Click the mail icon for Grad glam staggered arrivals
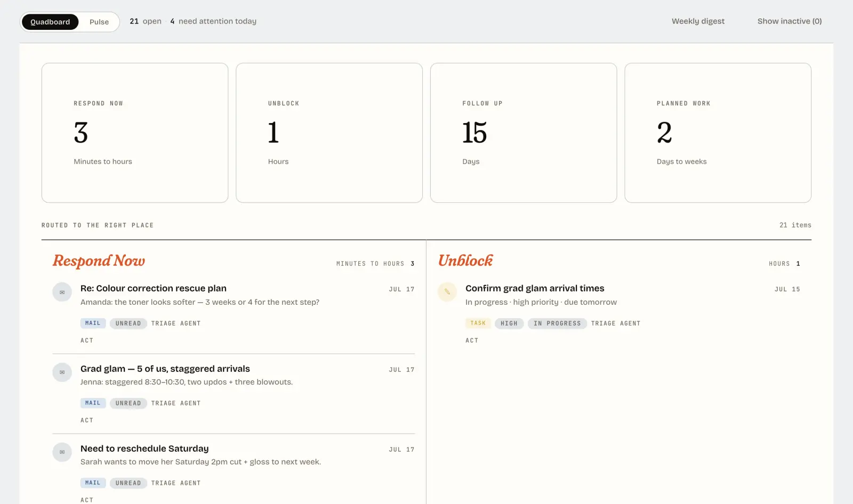The height and width of the screenshot is (504, 853). (x=62, y=372)
